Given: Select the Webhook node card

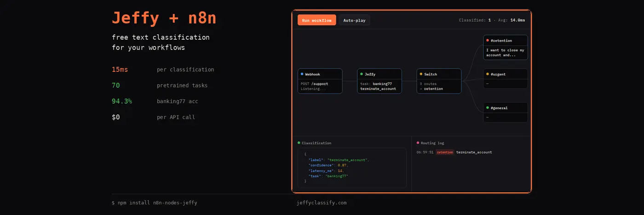Looking at the screenshot, I should (x=320, y=81).
